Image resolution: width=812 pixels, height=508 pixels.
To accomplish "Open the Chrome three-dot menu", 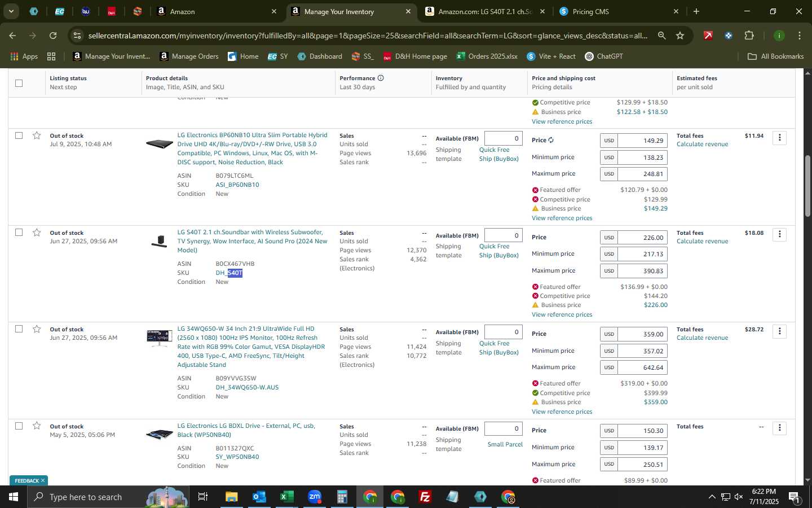I will click(800, 36).
